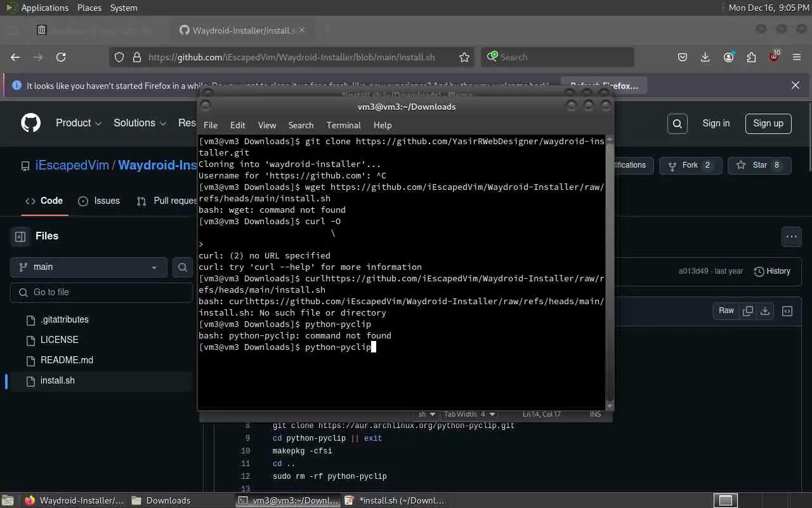Click the Firefox URL address bar
812x508 pixels.
coord(292,57)
